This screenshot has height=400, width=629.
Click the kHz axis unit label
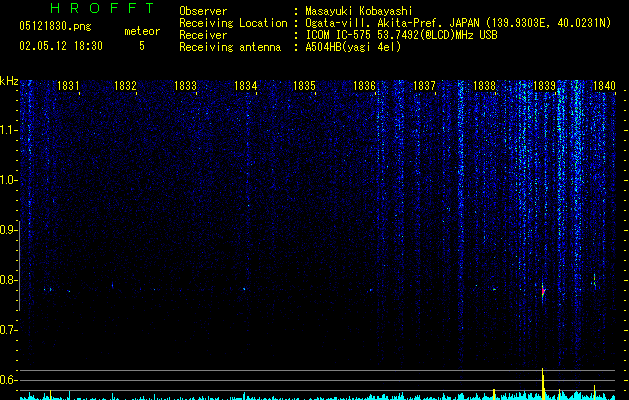point(9,81)
